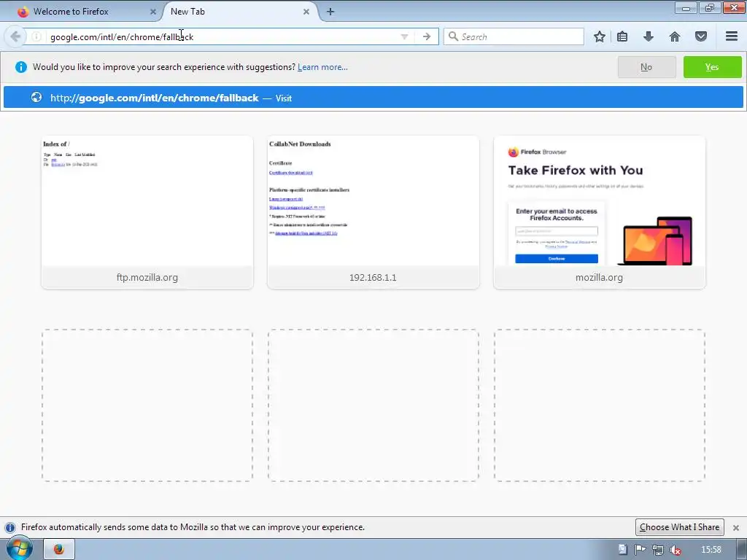Close the New Tab tab
Screen dimensions: 747x560
tap(306, 12)
